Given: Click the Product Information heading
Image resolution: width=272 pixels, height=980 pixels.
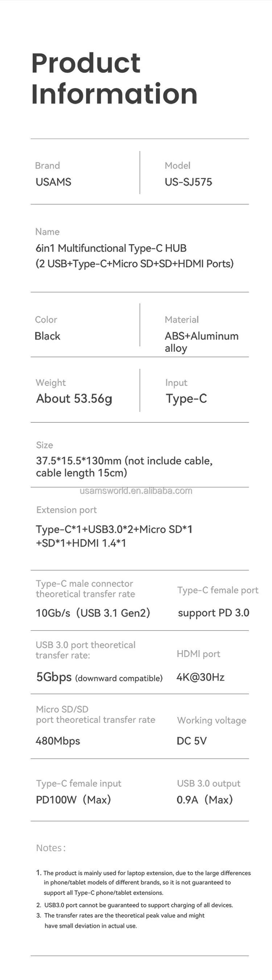Looking at the screenshot, I should (114, 78).
